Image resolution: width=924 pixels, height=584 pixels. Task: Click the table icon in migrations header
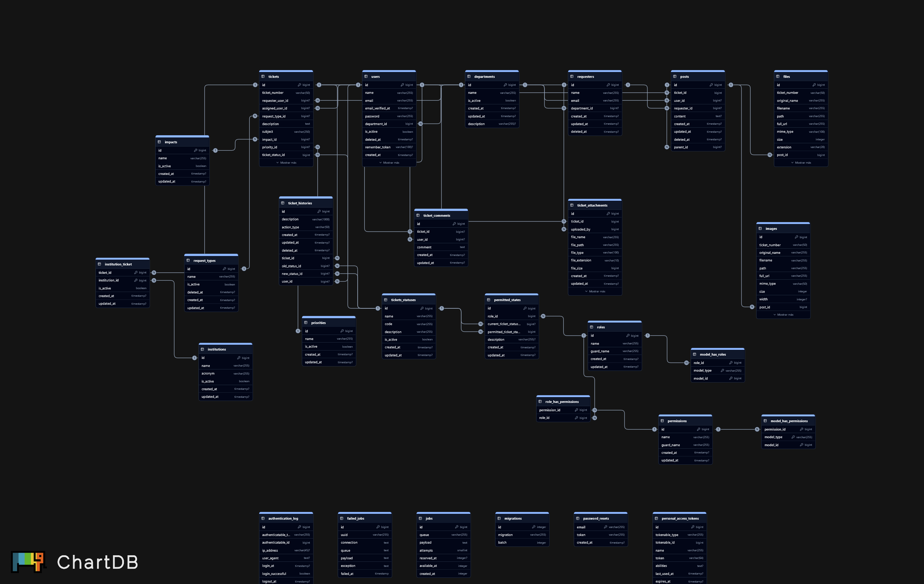click(499, 518)
